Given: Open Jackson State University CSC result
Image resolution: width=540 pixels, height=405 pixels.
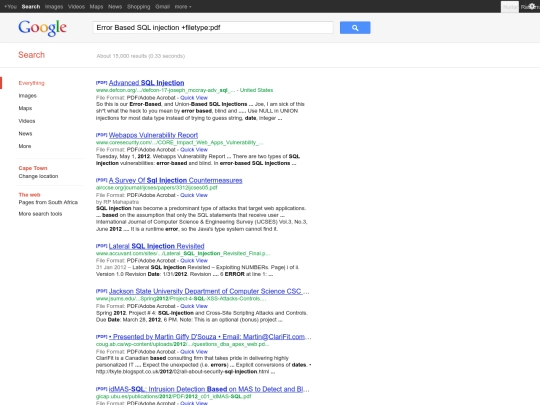Looking at the screenshot, I should pos(209,291).
